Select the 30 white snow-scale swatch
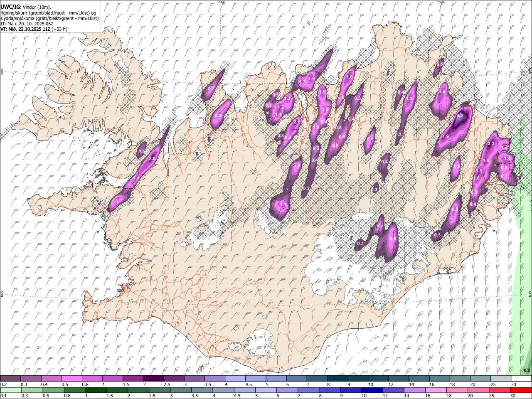The width and height of the screenshot is (532, 399). point(521,379)
